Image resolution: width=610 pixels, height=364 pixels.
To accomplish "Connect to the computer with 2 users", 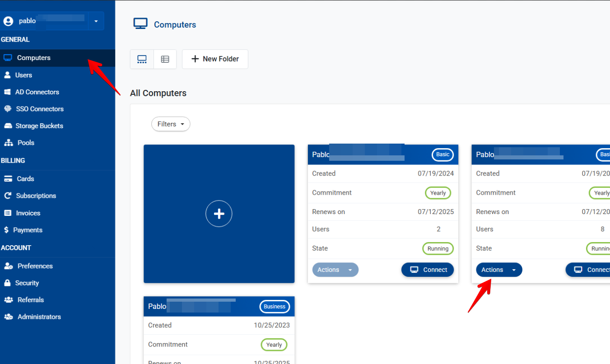I will point(428,270).
